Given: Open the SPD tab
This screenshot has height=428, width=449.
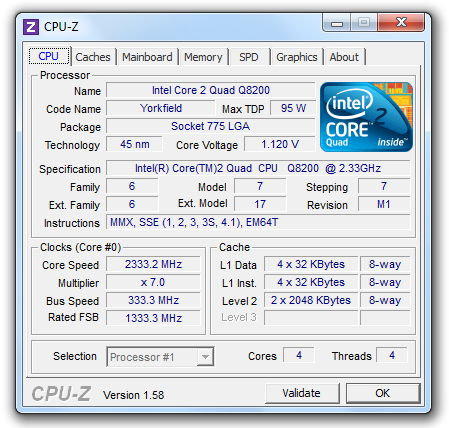Looking at the screenshot, I should (x=249, y=57).
